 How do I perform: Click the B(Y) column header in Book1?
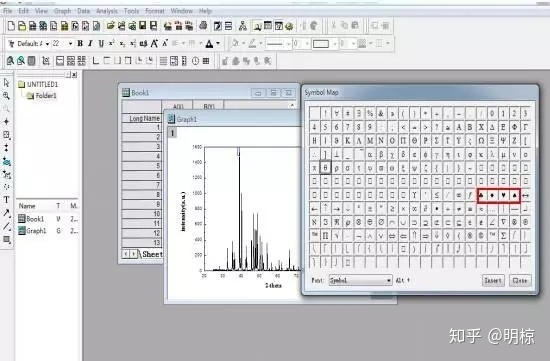pos(209,106)
